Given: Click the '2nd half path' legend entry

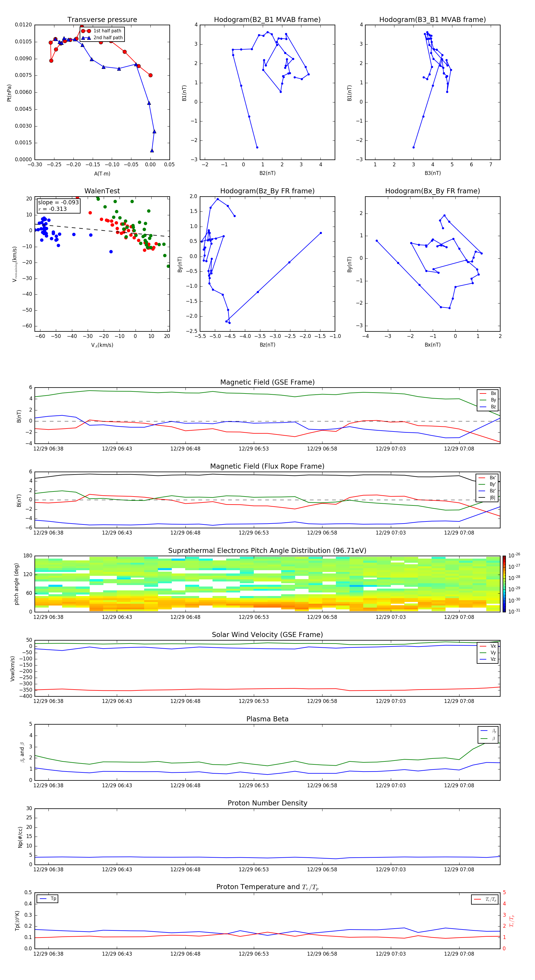Looking at the screenshot, I should coord(102,38).
